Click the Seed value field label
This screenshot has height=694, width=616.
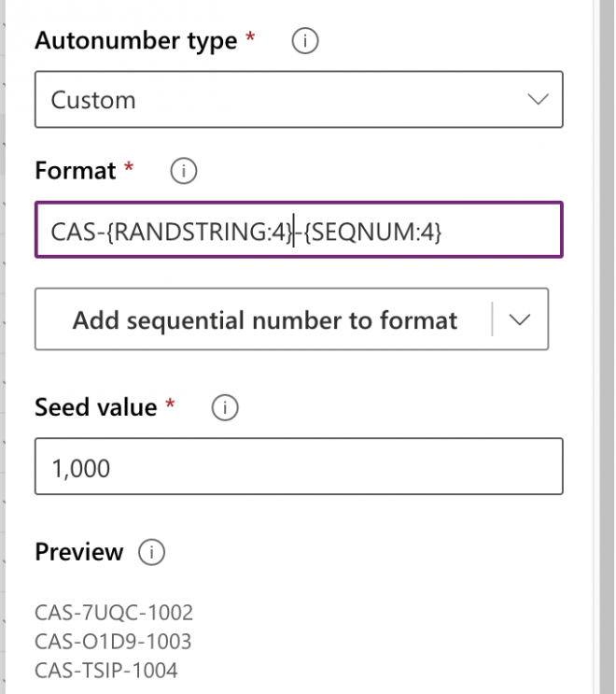click(95, 407)
